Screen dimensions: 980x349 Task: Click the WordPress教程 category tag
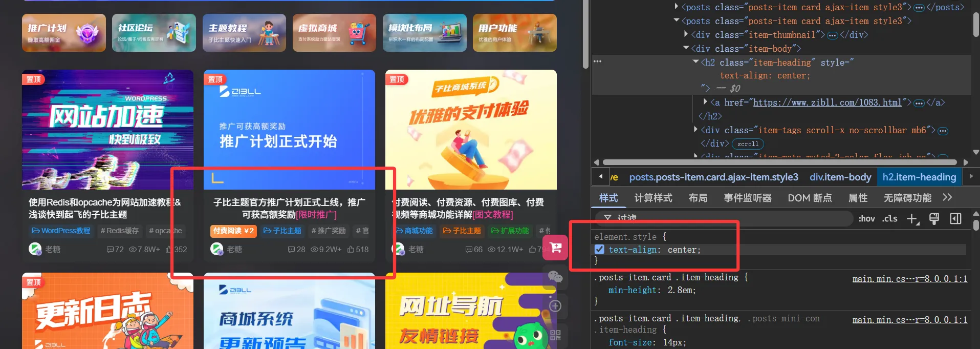point(61,231)
